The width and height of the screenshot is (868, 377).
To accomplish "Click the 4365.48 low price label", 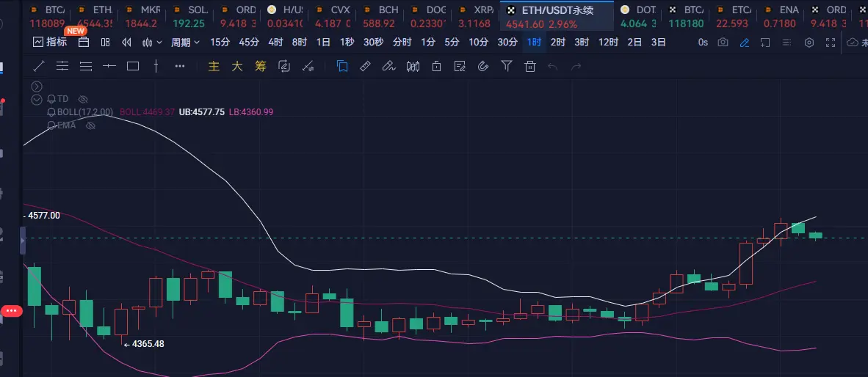I will (148, 344).
